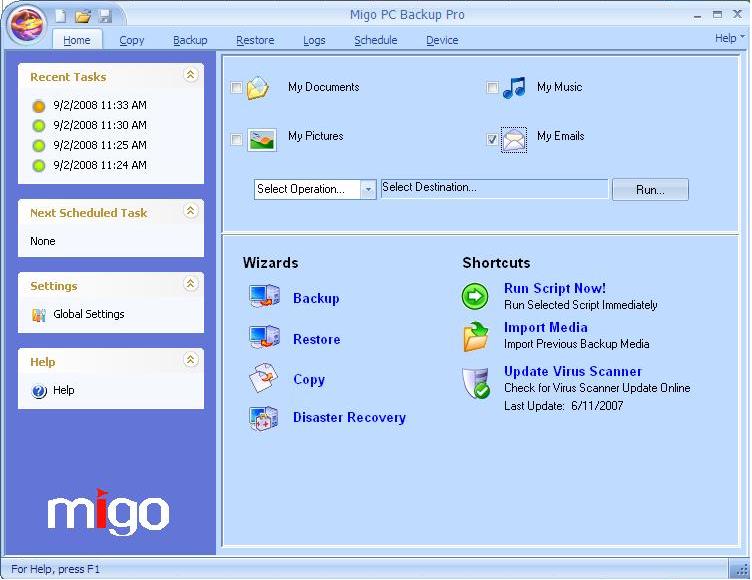Viewport: 752px width, 580px height.
Task: Switch to the Logs tab
Action: [314, 40]
